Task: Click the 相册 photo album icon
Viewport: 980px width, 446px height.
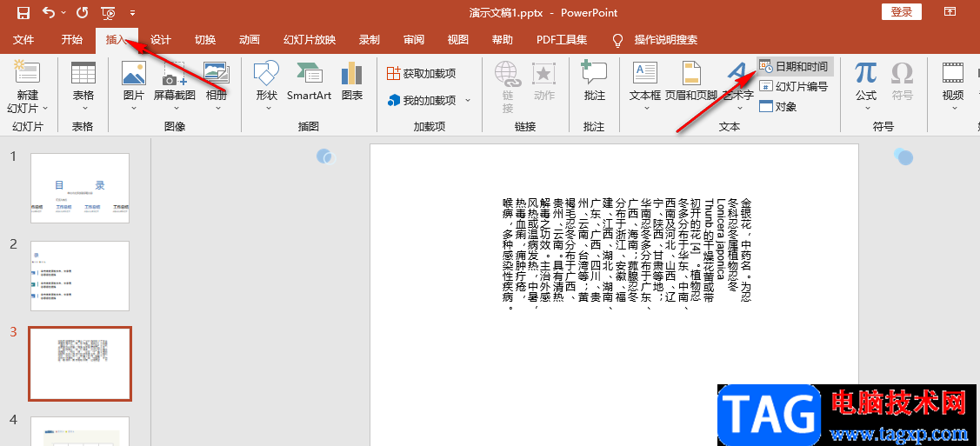Action: tap(217, 73)
